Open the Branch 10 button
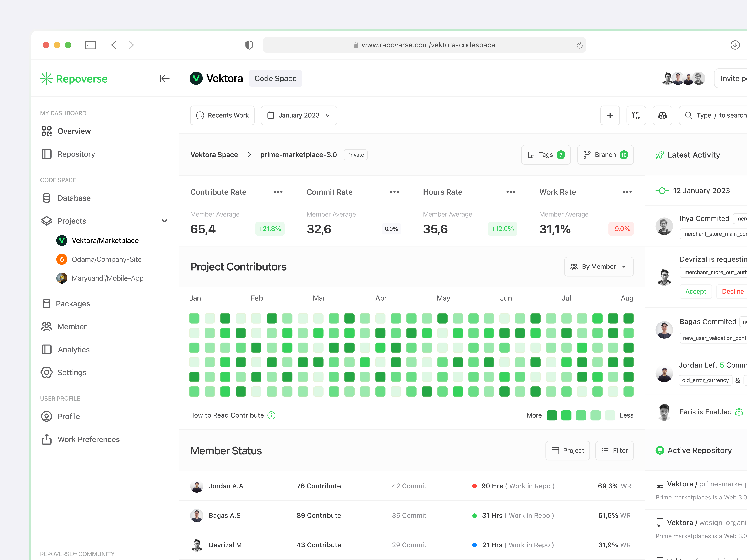The height and width of the screenshot is (560, 747). pos(605,155)
